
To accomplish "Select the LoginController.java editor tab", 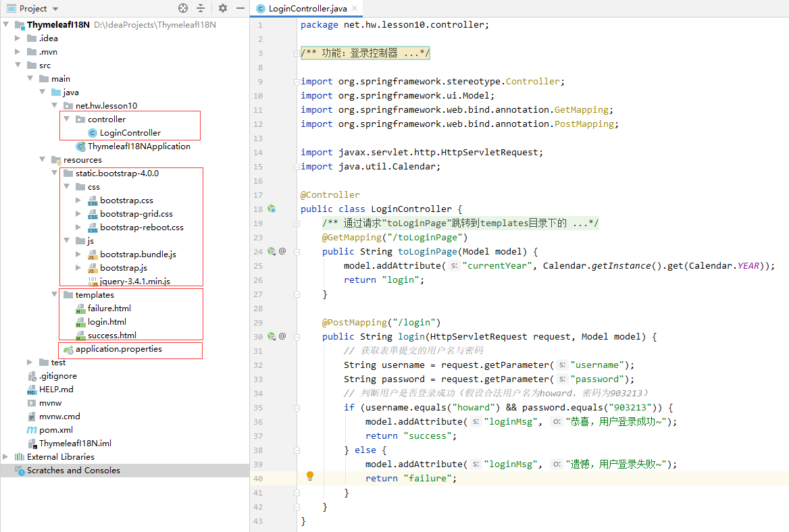I will [307, 9].
